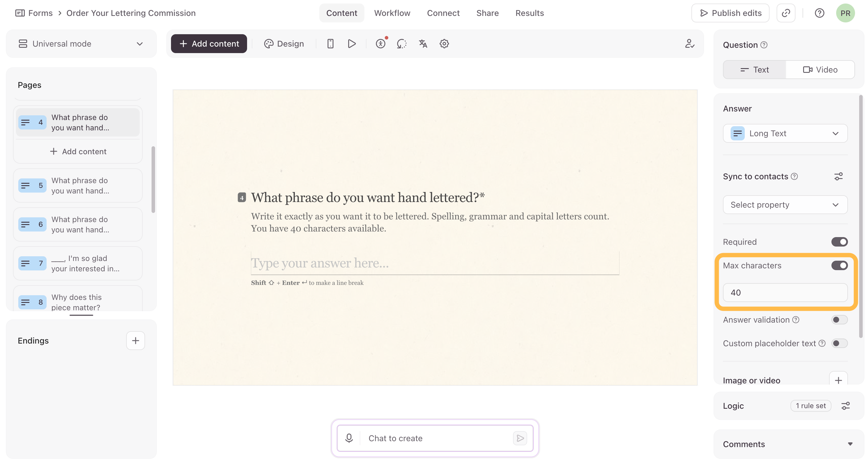Open Logic rule settings icon
Viewport: 868px width, 463px height.
(845, 405)
